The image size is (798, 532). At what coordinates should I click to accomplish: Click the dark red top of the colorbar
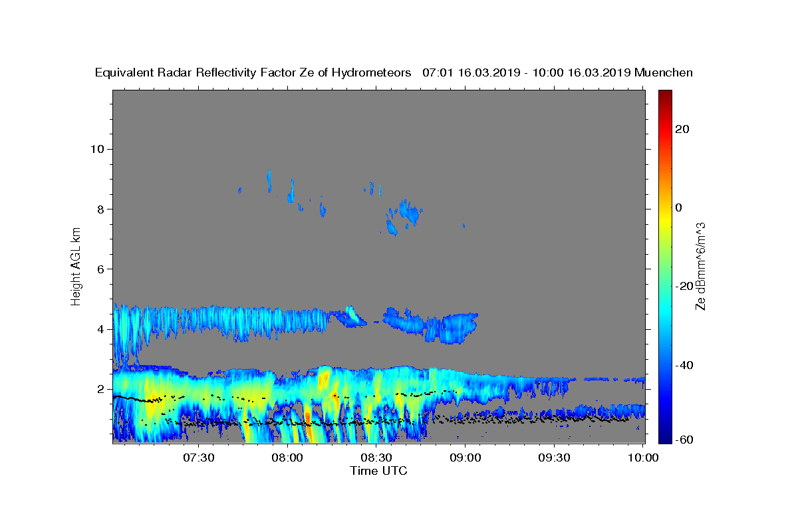click(665, 94)
